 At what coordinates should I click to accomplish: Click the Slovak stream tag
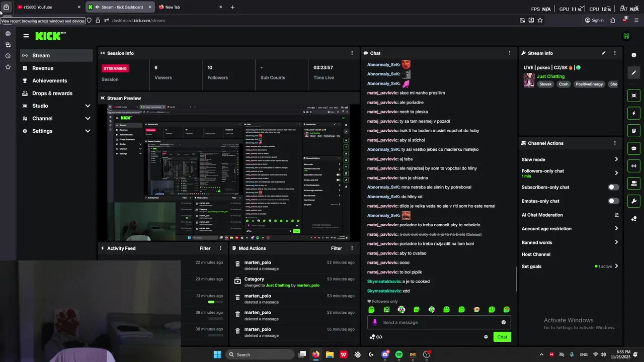coord(545,84)
